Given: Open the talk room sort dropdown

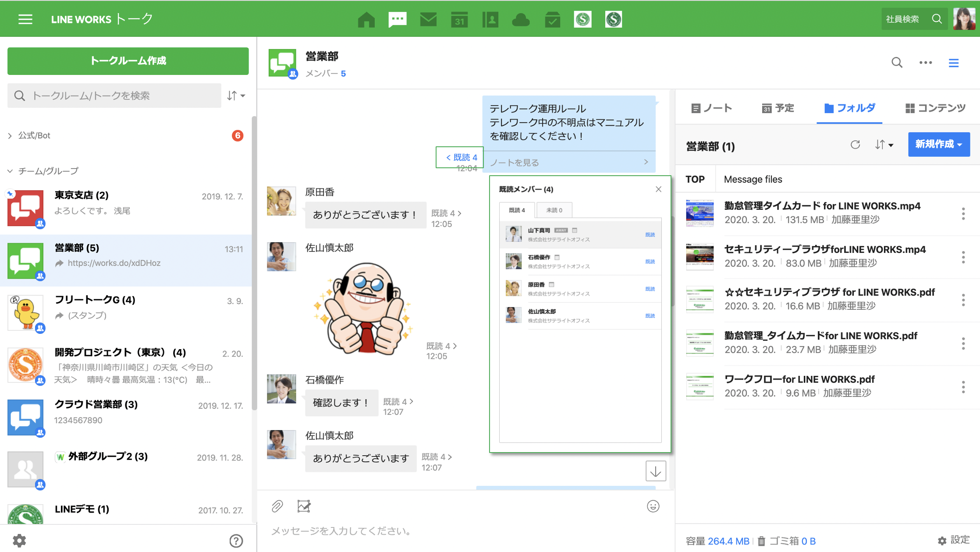Looking at the screenshot, I should (236, 96).
